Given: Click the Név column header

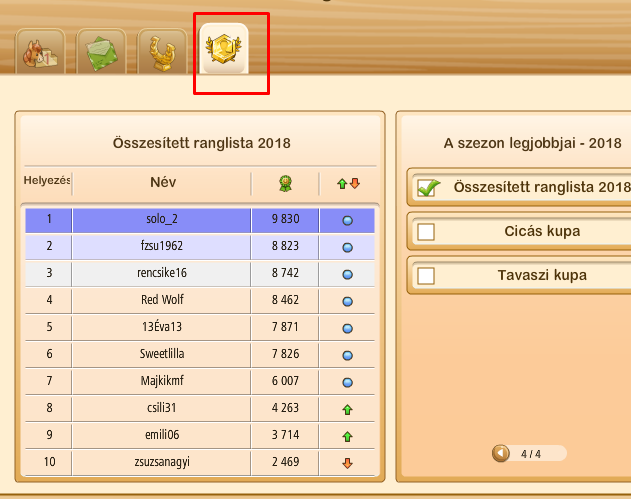Looking at the screenshot, I should point(163,182).
